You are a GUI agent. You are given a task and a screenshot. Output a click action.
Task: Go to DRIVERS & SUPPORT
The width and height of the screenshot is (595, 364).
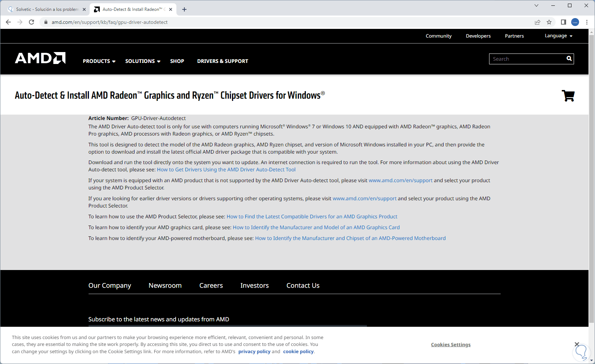coord(223,61)
